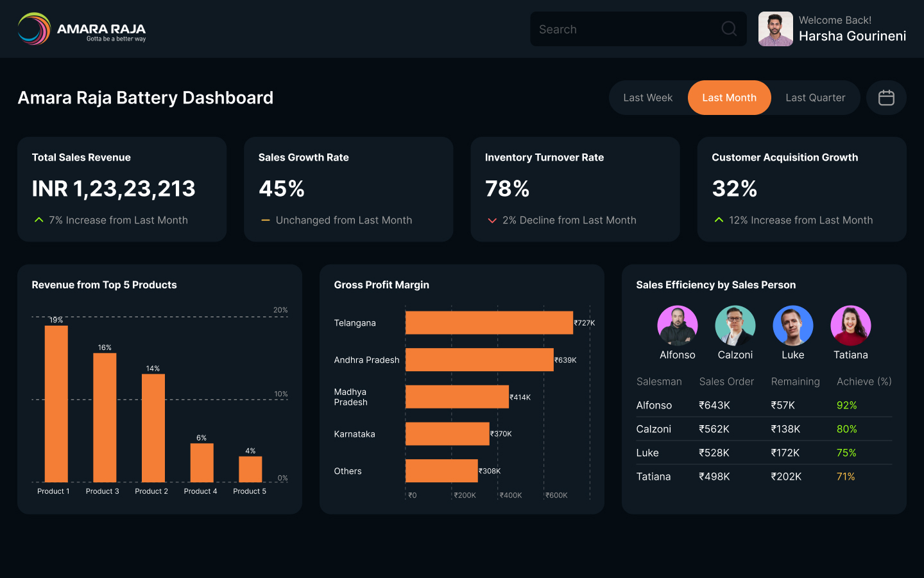Click the INR 1,23,23,213 revenue figure
This screenshot has height=578, width=924.
tap(114, 189)
